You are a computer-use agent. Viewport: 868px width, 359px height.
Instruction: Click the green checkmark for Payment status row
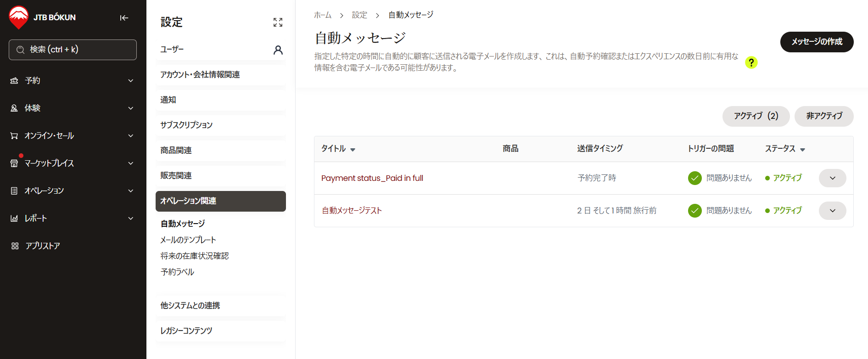click(694, 178)
